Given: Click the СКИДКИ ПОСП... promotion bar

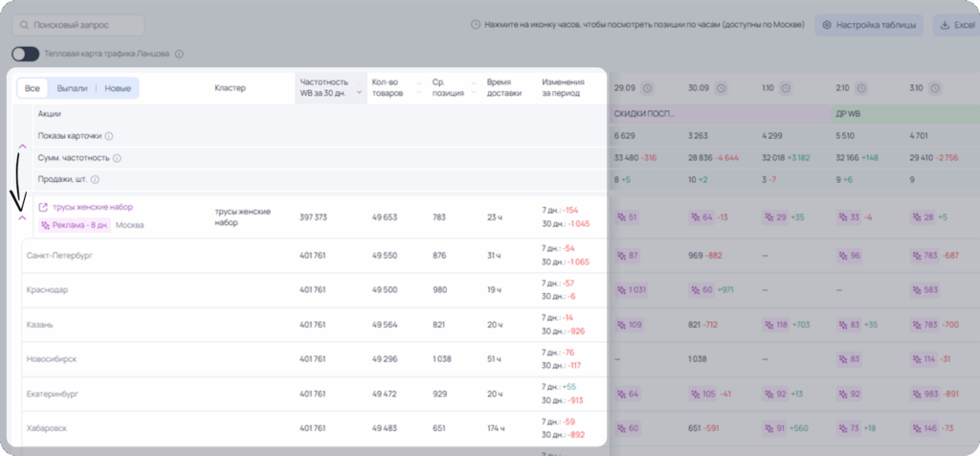Looking at the screenshot, I should (720, 114).
